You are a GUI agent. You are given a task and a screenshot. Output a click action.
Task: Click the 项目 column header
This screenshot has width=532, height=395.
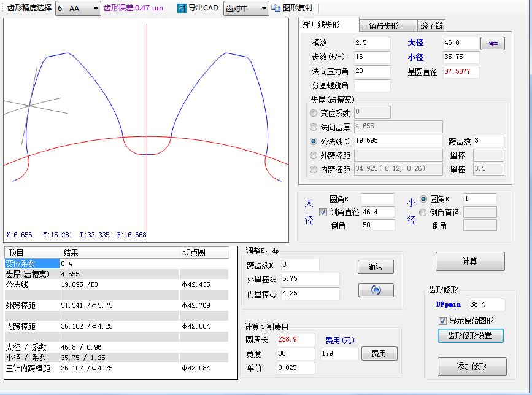tap(33, 252)
